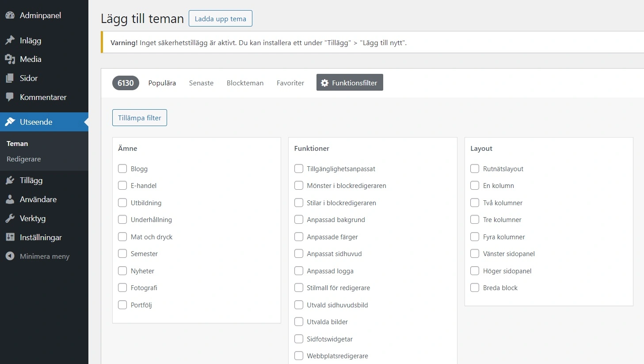Open the Sidor menu label
Viewport: 644px width, 364px height.
point(29,78)
